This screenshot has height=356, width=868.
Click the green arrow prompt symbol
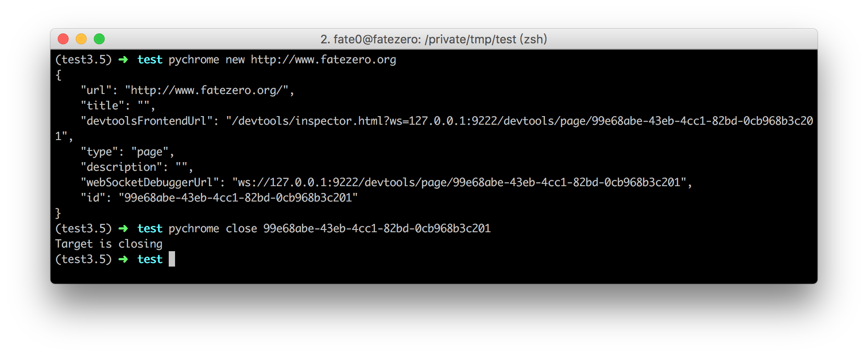tap(123, 59)
